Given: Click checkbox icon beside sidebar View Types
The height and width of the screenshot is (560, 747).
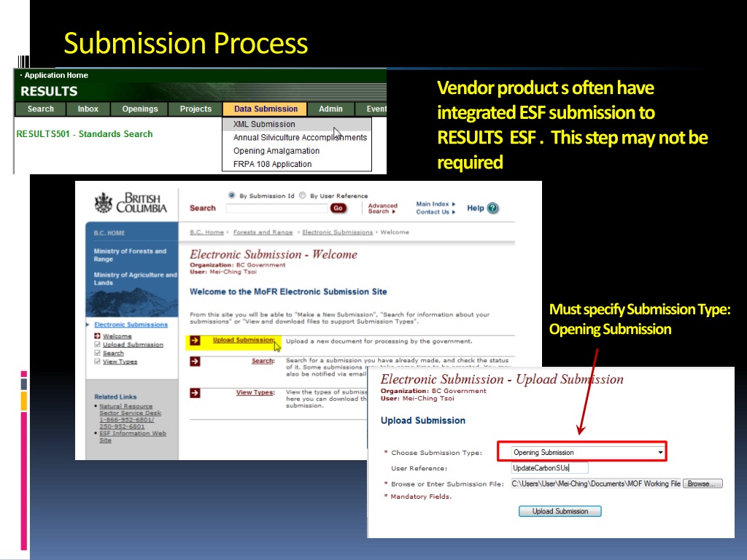Looking at the screenshot, I should [97, 362].
